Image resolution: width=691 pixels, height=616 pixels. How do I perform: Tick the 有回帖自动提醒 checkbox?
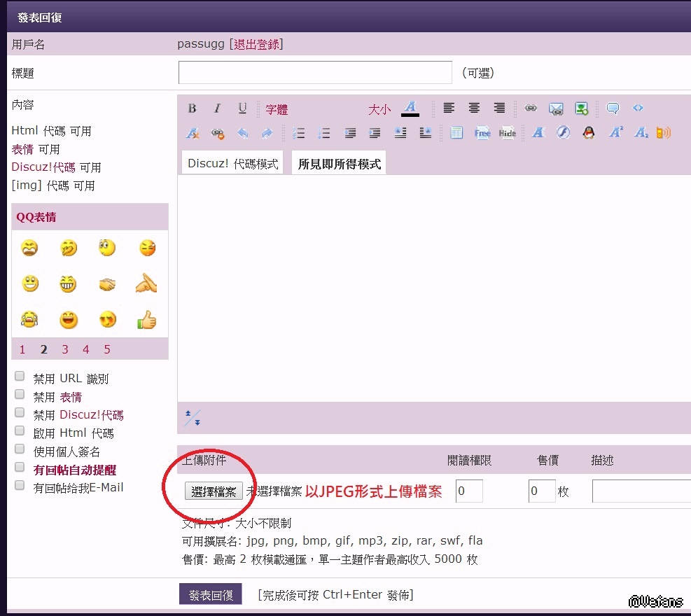point(20,468)
